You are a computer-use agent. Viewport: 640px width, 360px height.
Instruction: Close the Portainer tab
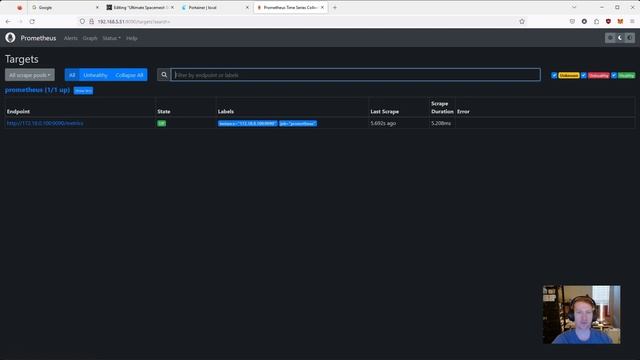pyautogui.click(x=247, y=7)
